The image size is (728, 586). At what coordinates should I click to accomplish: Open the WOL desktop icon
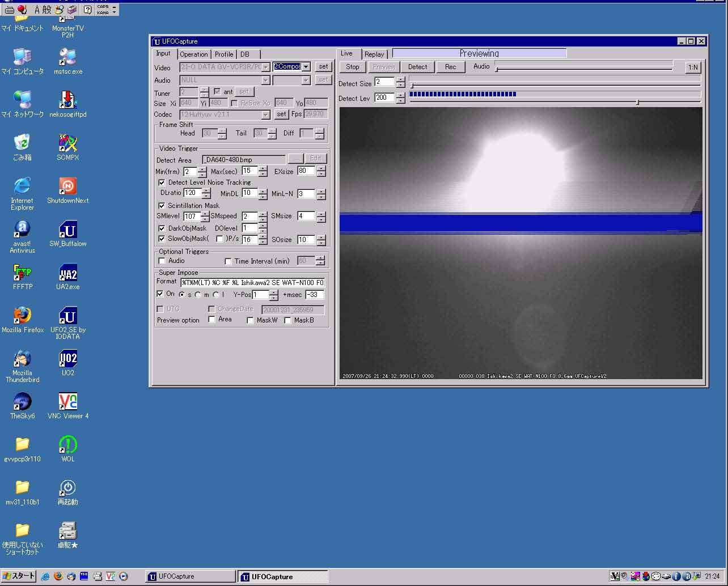67,445
